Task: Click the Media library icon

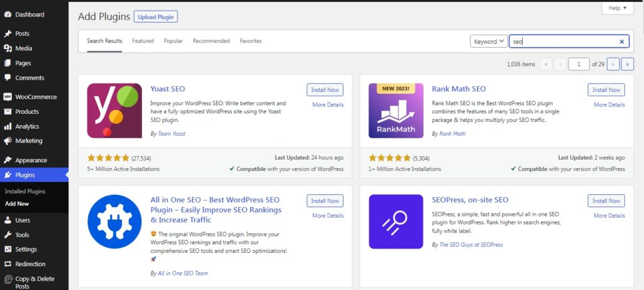Action: (x=8, y=48)
